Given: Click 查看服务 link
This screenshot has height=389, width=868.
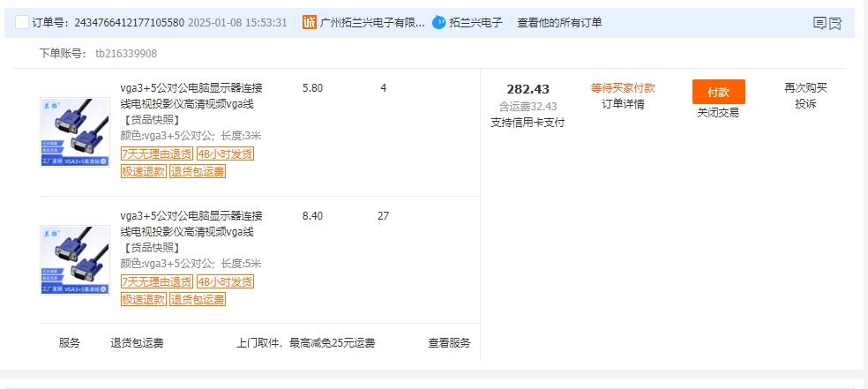Looking at the screenshot, I should [449, 343].
